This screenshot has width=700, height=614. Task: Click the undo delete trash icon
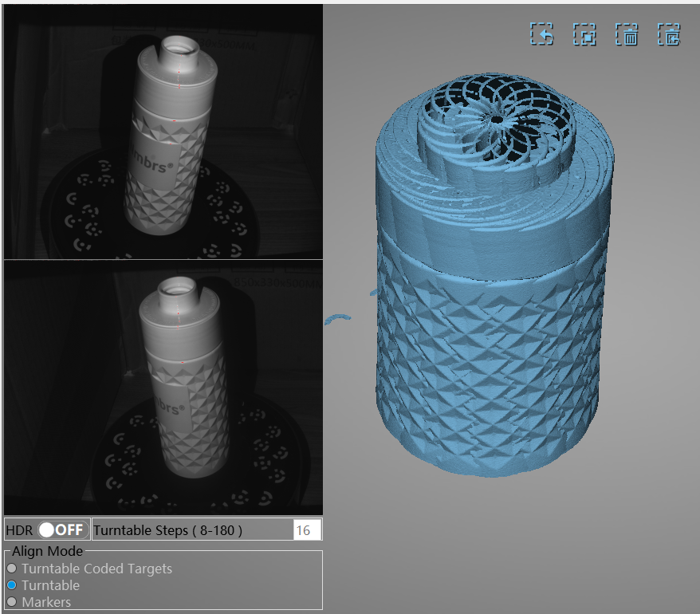668,34
